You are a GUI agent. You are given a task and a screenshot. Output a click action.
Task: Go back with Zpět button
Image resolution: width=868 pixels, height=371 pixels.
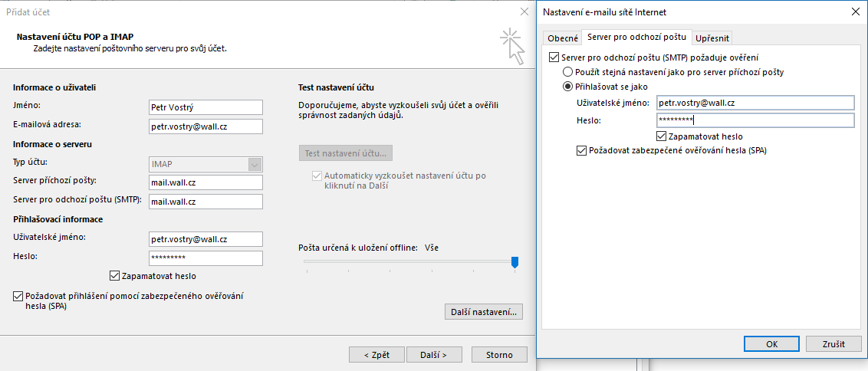click(376, 355)
